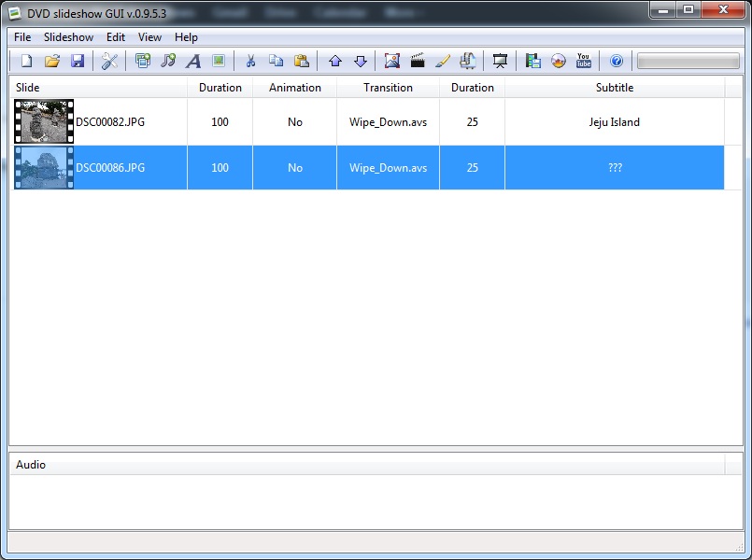Click the clapperboard toolbar icon
The width and height of the screenshot is (752, 560).
pyautogui.click(x=418, y=61)
